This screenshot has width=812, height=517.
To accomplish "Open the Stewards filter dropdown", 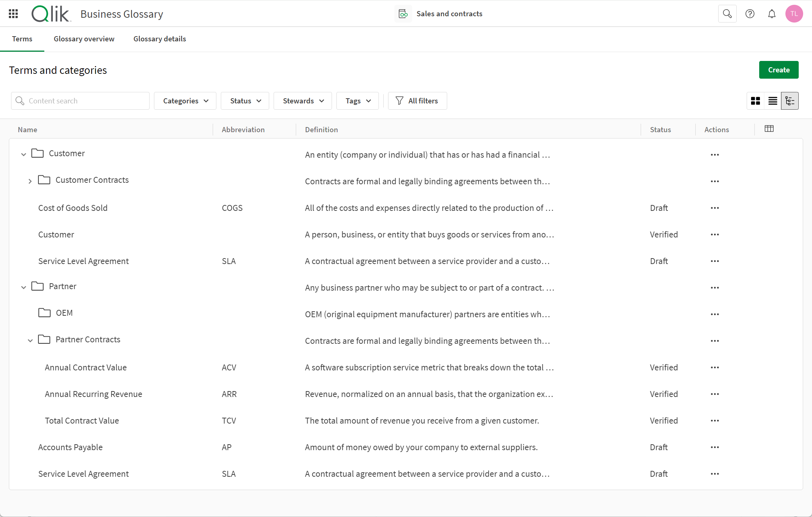I will click(x=302, y=101).
